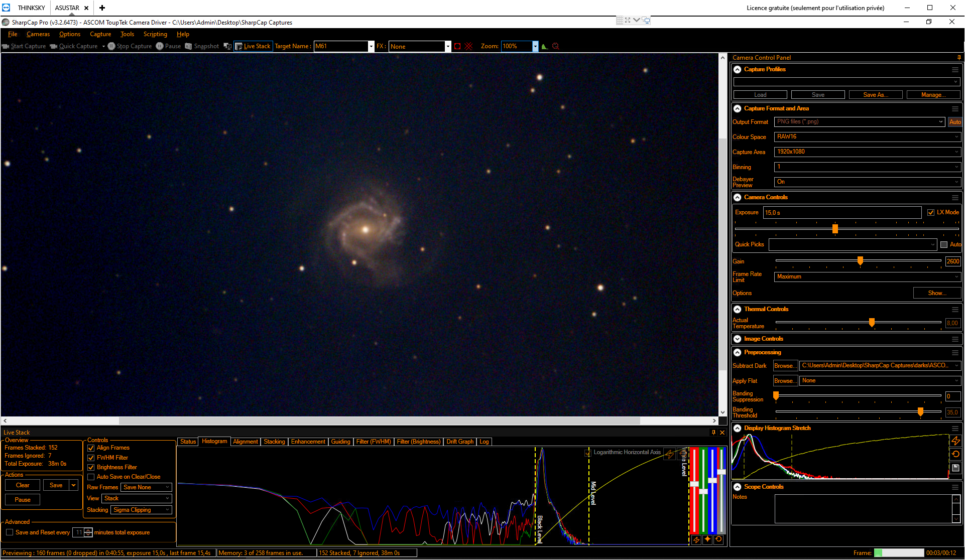Screen dimensions: 965x560
Task: Open a new TeamViewer tab with plus
Action: click(x=102, y=8)
